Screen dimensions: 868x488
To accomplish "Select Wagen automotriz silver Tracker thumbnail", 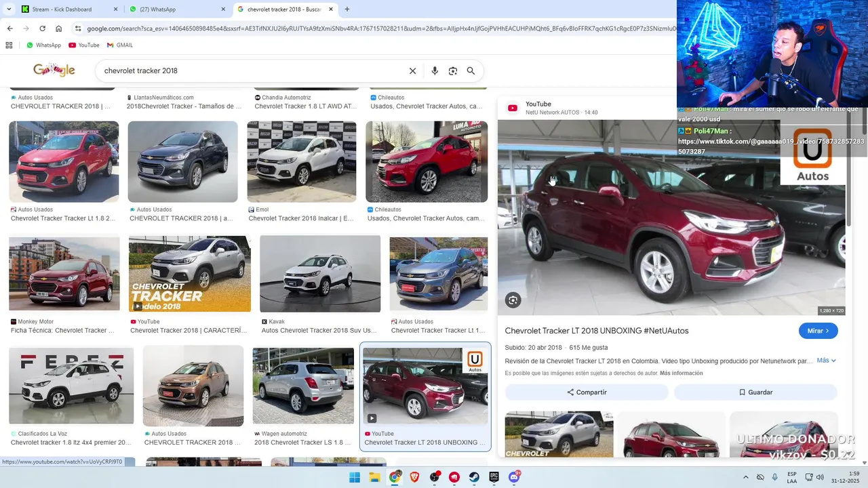I will pos(303,385).
